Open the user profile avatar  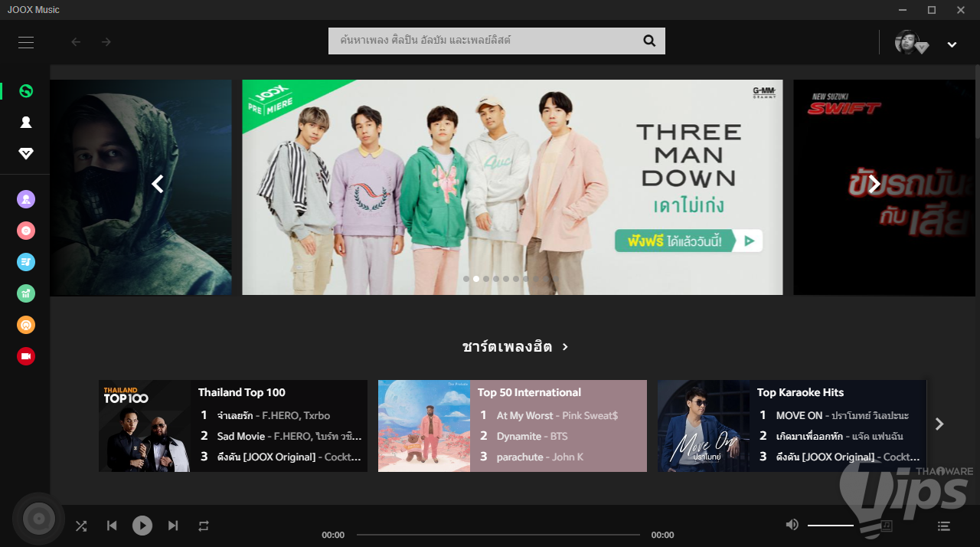click(x=907, y=42)
